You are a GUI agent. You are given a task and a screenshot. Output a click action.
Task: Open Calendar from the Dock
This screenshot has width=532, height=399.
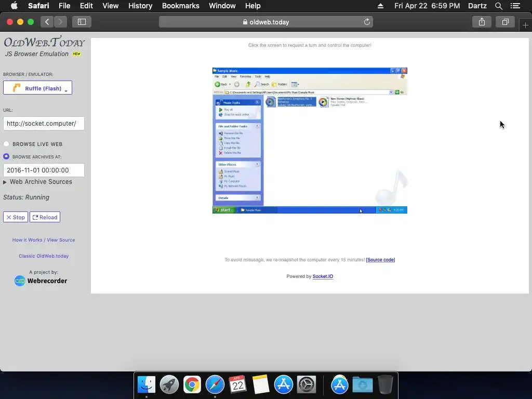tap(237, 385)
